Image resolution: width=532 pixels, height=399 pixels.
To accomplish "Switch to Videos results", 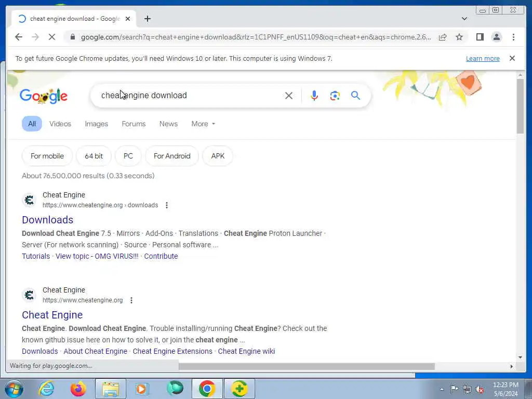I will (60, 124).
